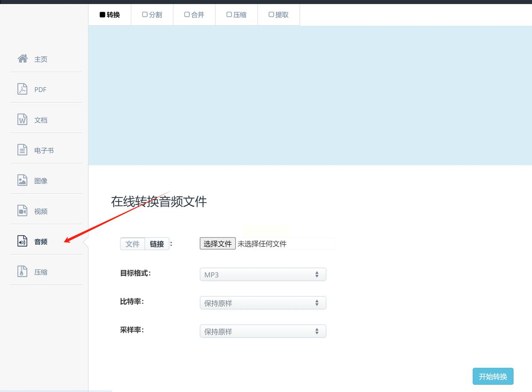Click the e-book icon beside 电子书
This screenshot has width=532, height=392.
pos(22,150)
